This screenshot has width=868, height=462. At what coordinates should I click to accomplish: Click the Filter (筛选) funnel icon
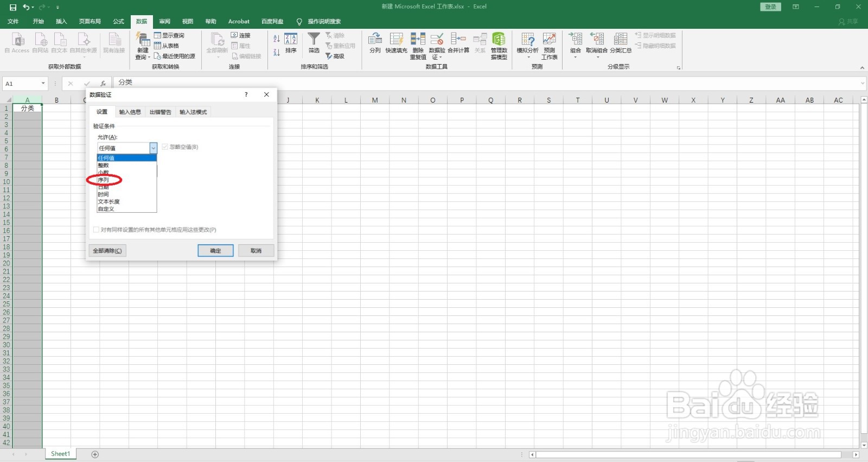click(314, 39)
